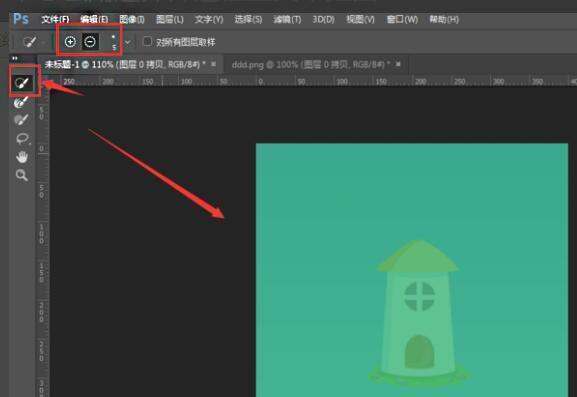Select the Refine Edge Brush tool
The image size is (577, 397).
tap(21, 102)
